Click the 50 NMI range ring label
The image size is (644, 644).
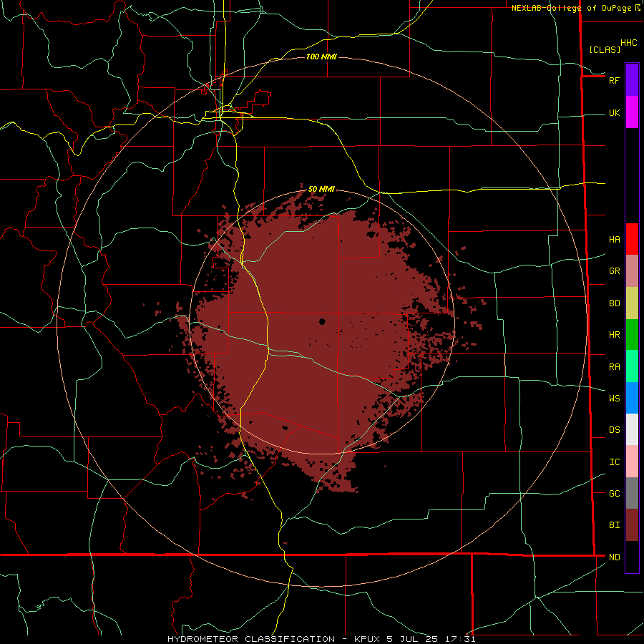coord(321,189)
